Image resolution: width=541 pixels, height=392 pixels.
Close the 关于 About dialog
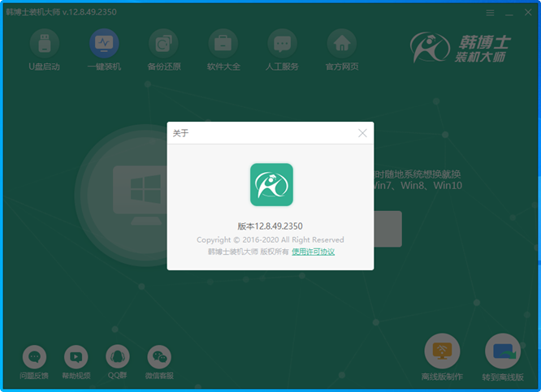(x=362, y=133)
